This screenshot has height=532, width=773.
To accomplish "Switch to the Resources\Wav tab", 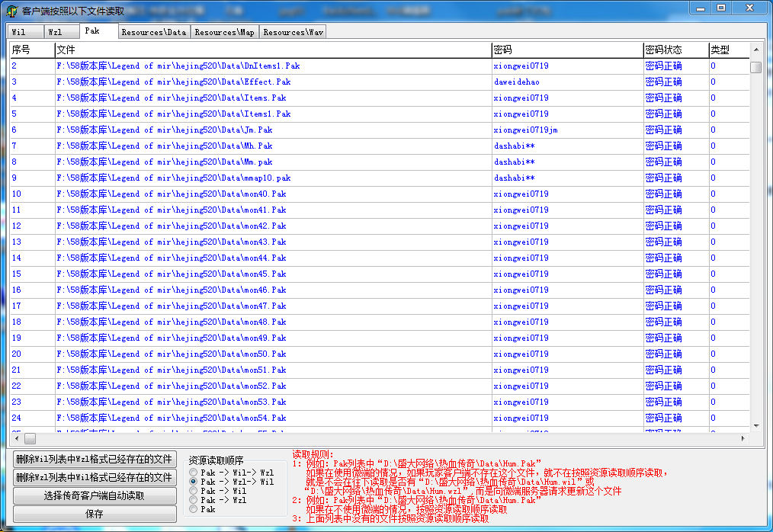I will [293, 32].
